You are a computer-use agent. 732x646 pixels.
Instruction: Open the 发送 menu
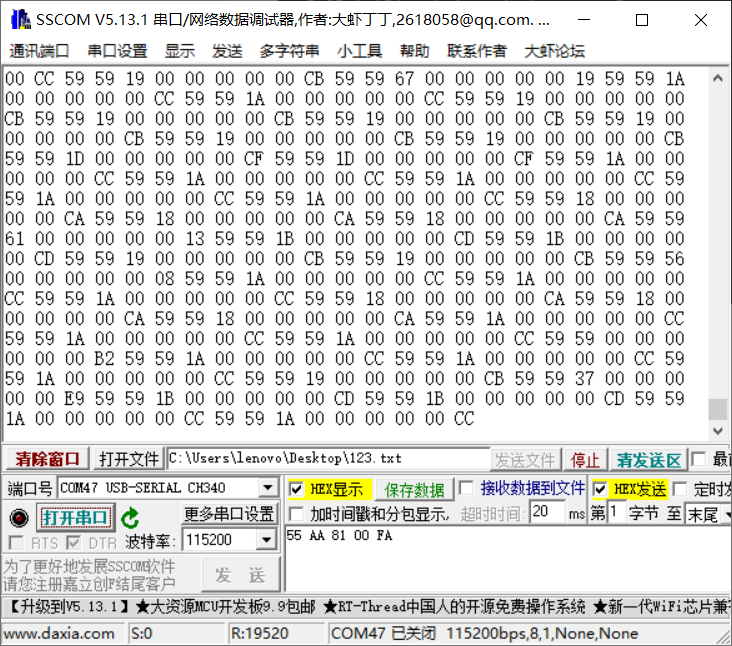click(227, 51)
